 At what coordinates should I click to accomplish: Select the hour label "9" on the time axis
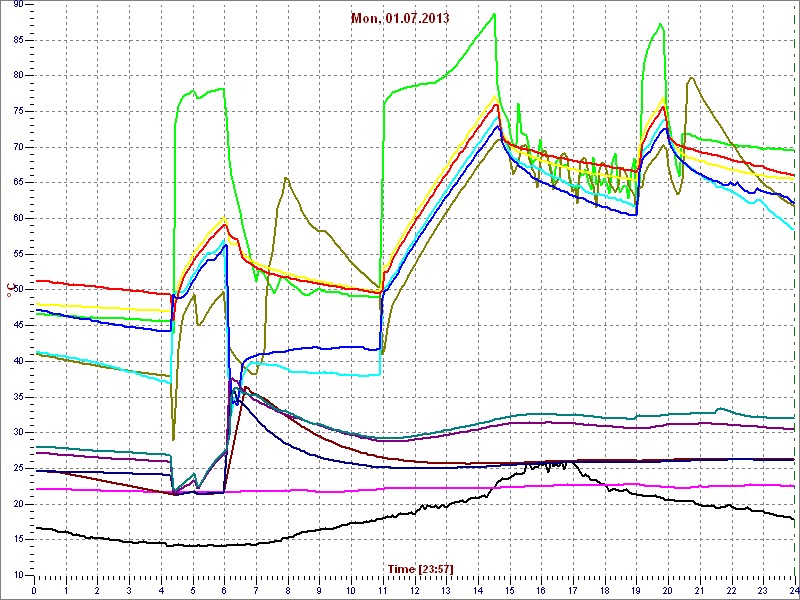[x=319, y=588]
